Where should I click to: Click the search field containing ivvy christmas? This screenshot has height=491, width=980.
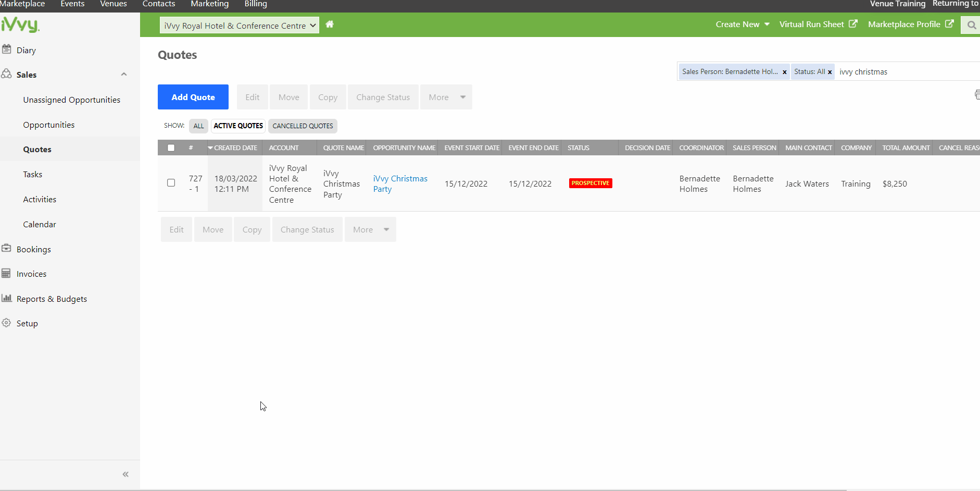point(908,72)
